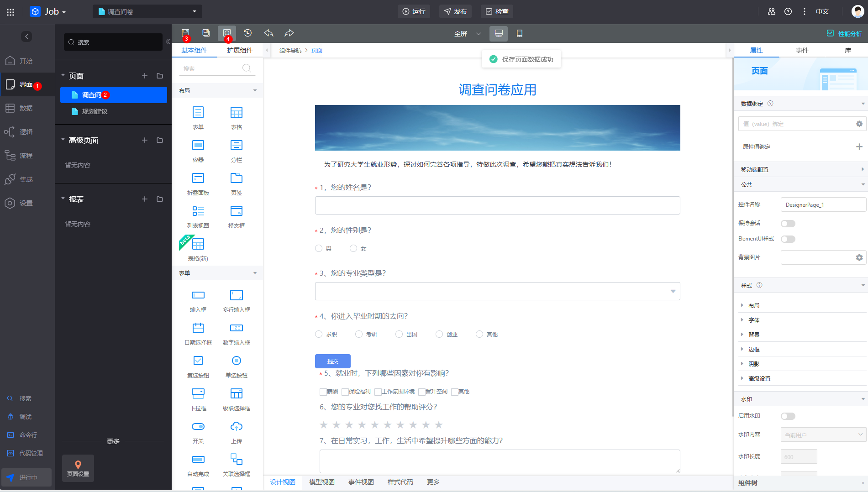The height and width of the screenshot is (492, 868).
Task: Check the 薪酬 checkbox
Action: (323, 392)
